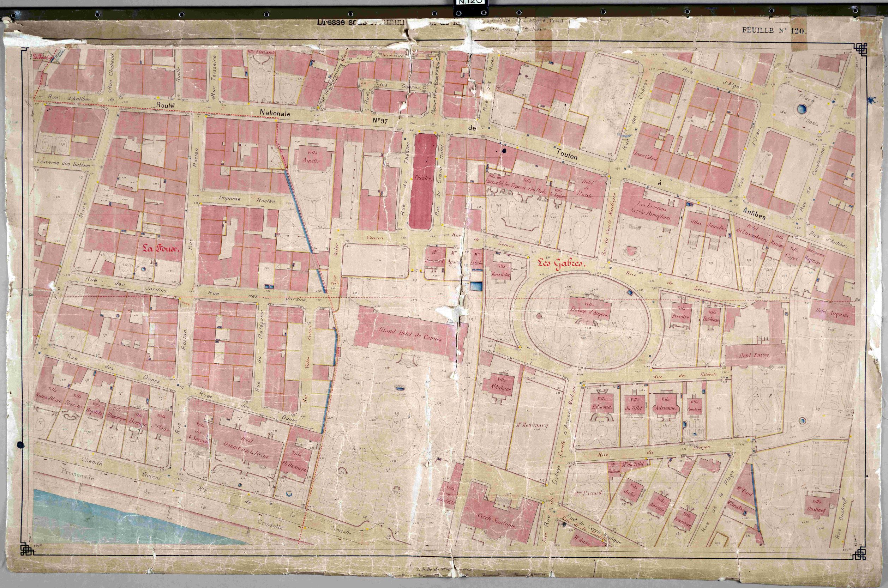Click the blue basin below Rue de Lérins

click(476, 286)
